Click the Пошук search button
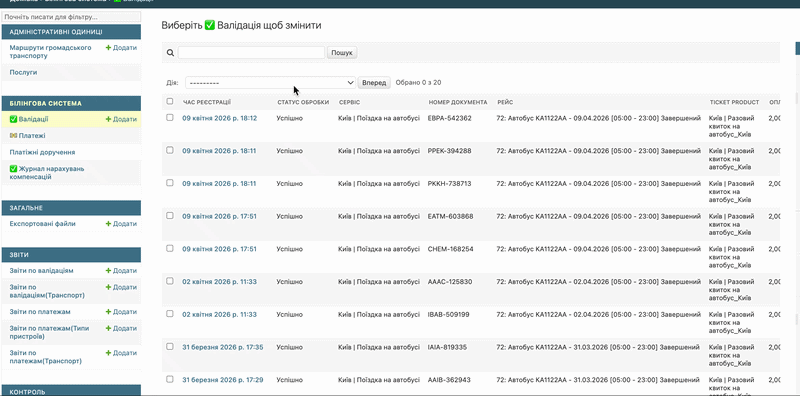 point(342,53)
